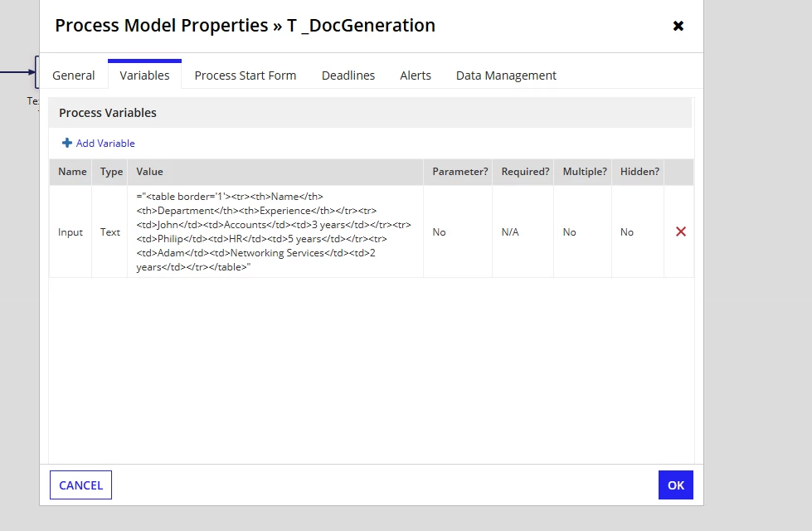The width and height of the screenshot is (812, 531).
Task: Close the Process Model Properties dialog
Action: [678, 26]
